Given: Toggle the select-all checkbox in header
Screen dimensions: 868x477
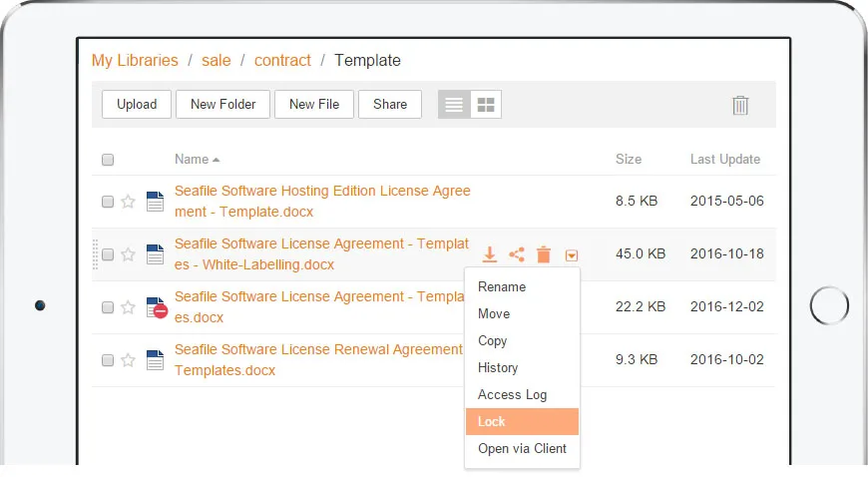Looking at the screenshot, I should tap(108, 160).
